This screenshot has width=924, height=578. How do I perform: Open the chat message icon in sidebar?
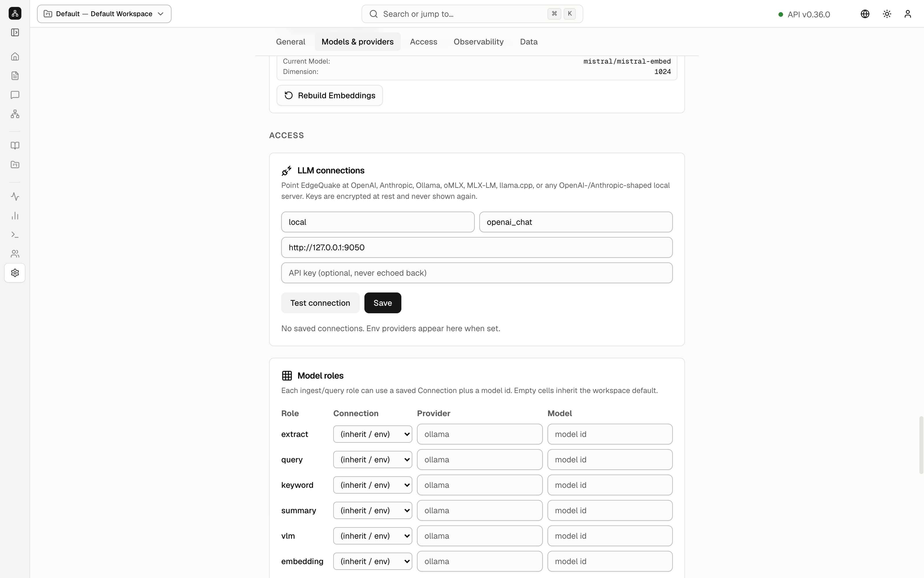pos(15,95)
